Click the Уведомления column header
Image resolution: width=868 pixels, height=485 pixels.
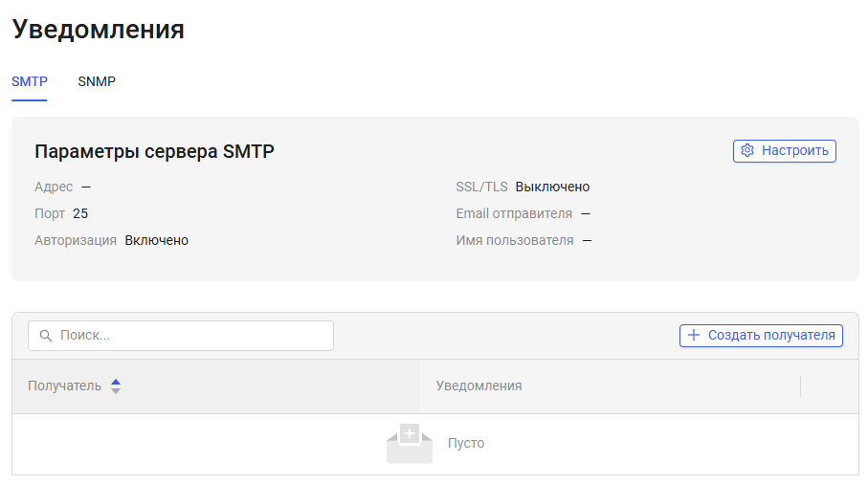[479, 386]
